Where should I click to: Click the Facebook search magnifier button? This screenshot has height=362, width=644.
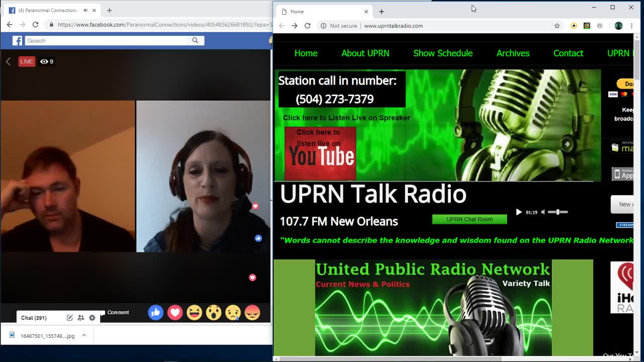click(195, 40)
